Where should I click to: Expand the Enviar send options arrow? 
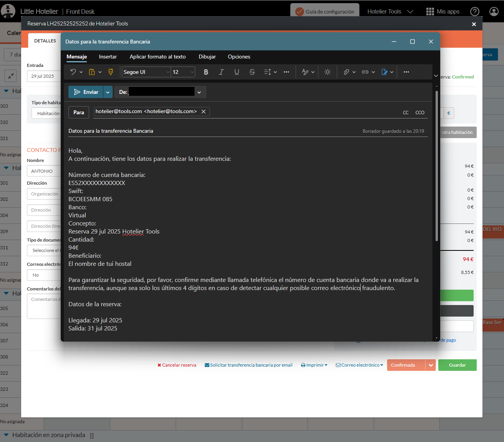(x=108, y=92)
